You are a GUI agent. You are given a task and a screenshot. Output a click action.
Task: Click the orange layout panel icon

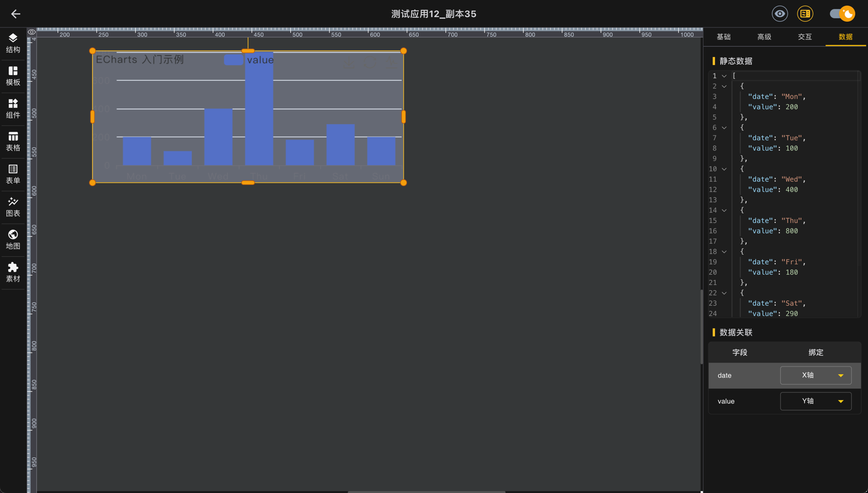click(x=805, y=14)
